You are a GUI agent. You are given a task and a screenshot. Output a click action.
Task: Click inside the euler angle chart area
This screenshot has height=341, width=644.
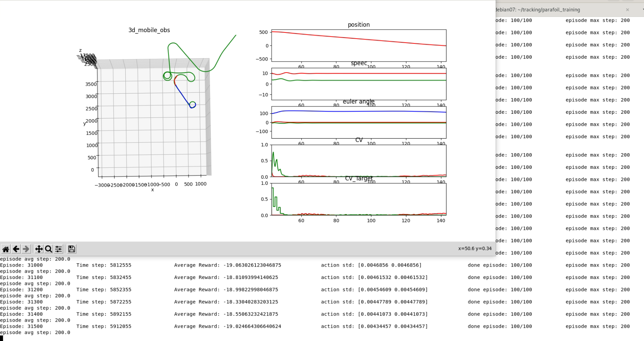point(359,122)
